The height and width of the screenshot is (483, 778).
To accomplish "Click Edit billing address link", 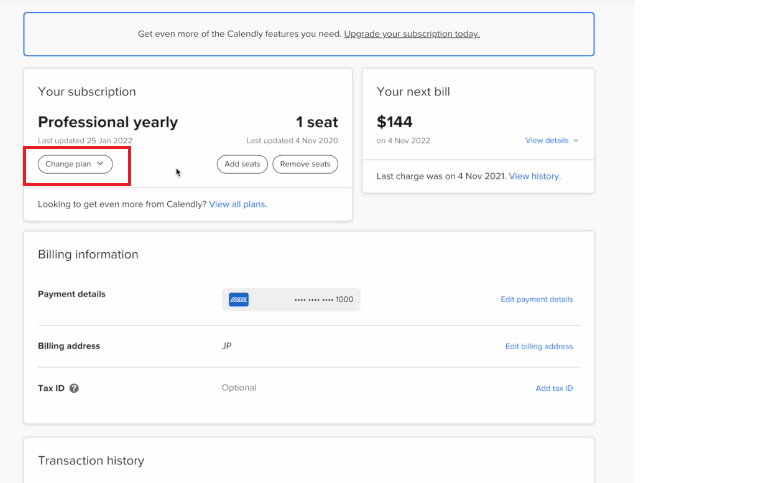I will click(x=539, y=346).
